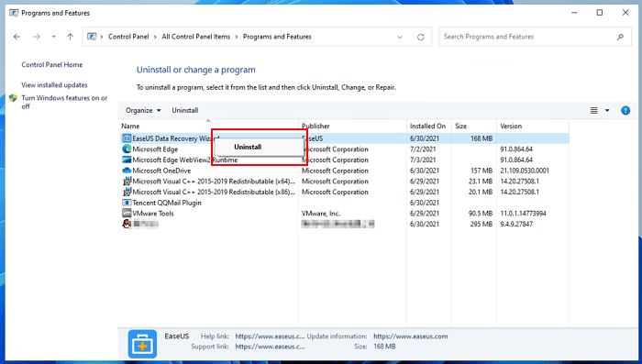
Task: Click https://www.easeus.com update information
Action: pyautogui.click(x=410, y=336)
